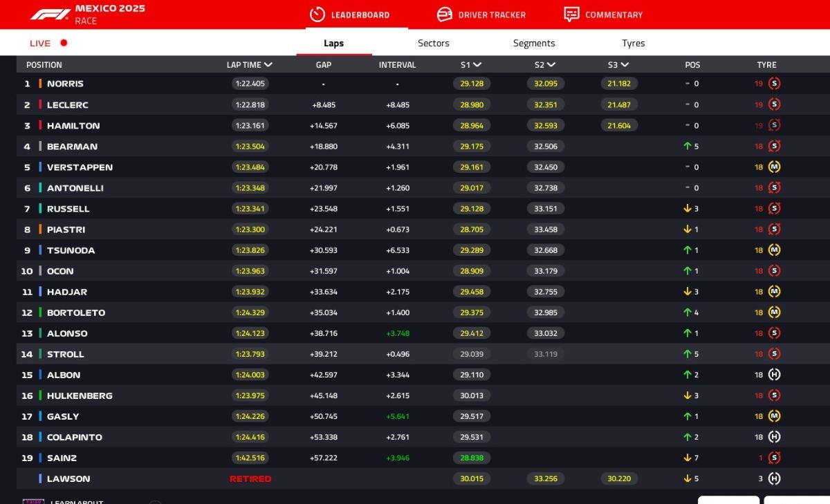830x504 pixels.
Task: Click Leclerc's red team color bar
Action: tap(40, 105)
